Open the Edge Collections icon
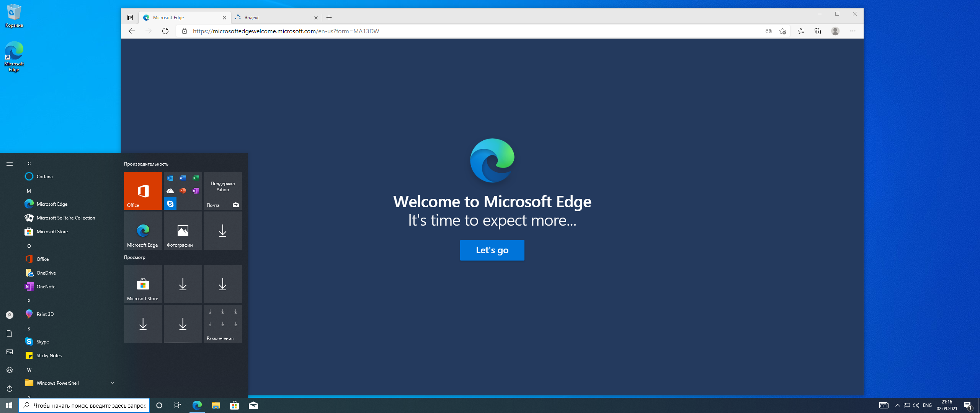This screenshot has width=980, height=413. point(818,31)
